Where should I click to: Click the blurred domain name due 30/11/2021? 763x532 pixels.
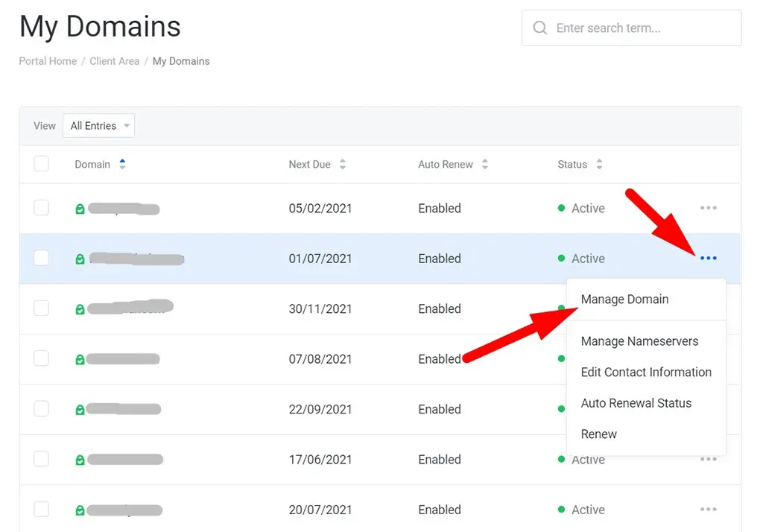point(130,307)
